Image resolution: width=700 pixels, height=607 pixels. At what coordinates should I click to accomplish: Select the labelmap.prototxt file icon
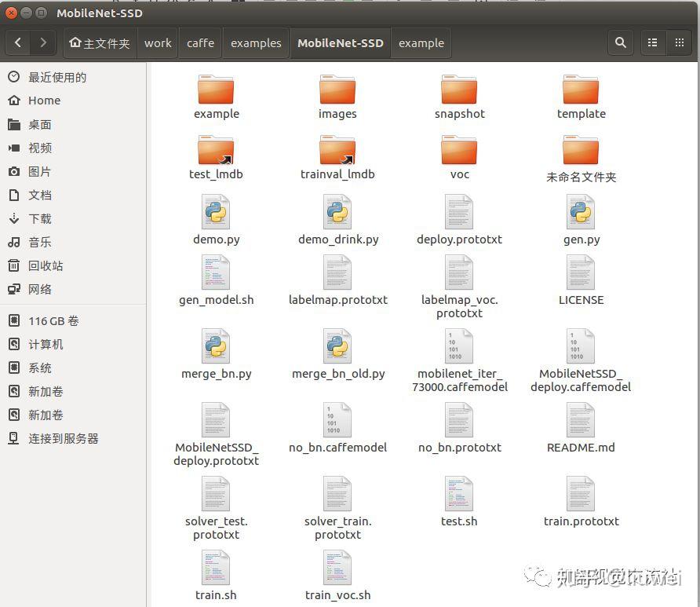click(x=337, y=273)
